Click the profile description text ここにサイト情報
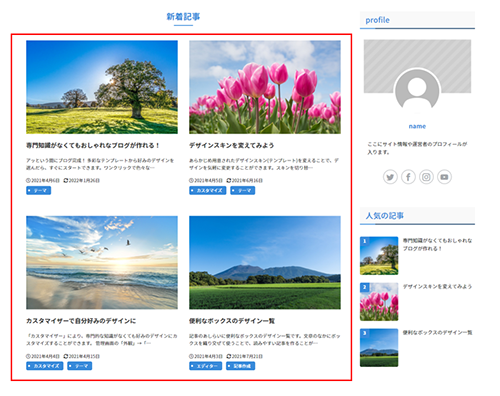This screenshot has height=396, width=500. click(x=417, y=148)
